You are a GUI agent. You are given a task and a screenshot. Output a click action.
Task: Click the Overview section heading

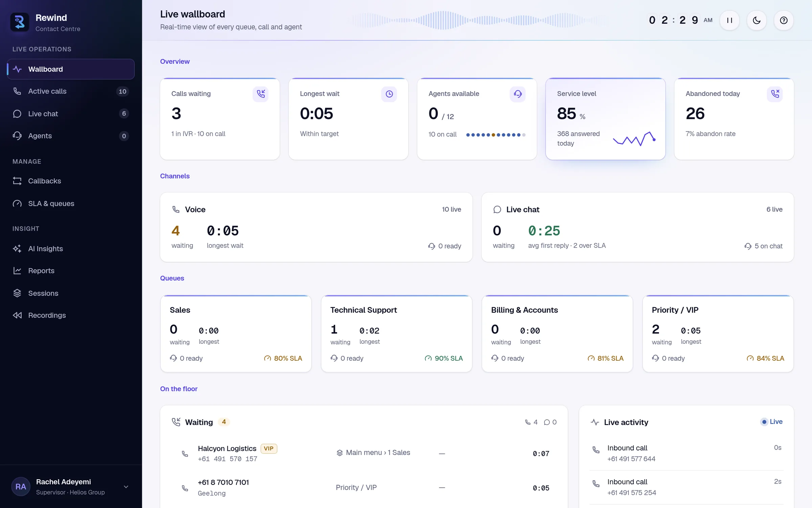click(x=175, y=61)
